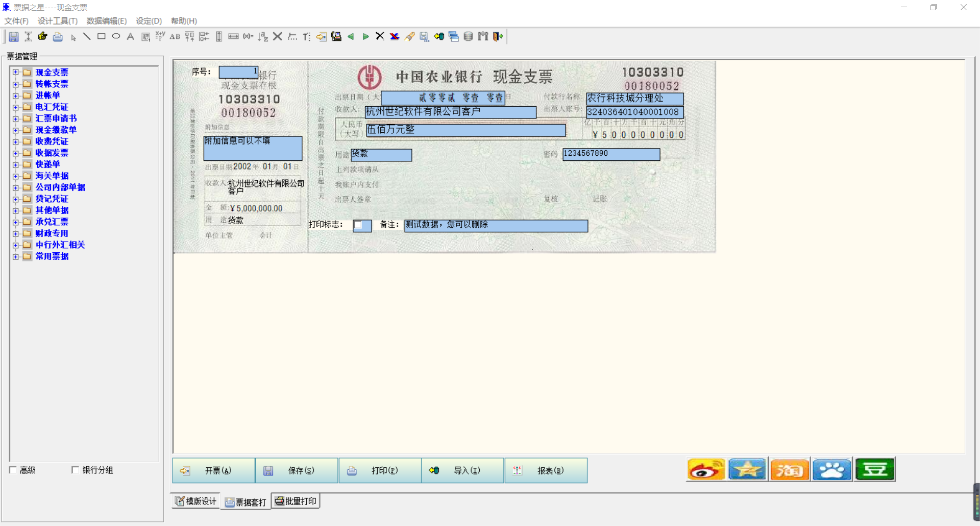
Task: Click the 导入(I) button
Action: tap(463, 470)
